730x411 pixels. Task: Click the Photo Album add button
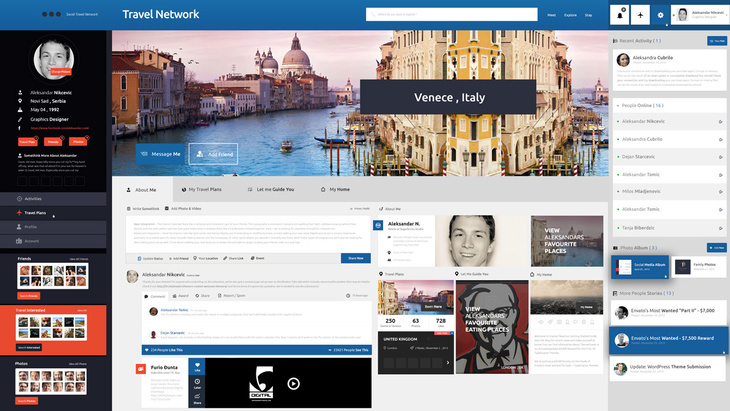[717, 248]
